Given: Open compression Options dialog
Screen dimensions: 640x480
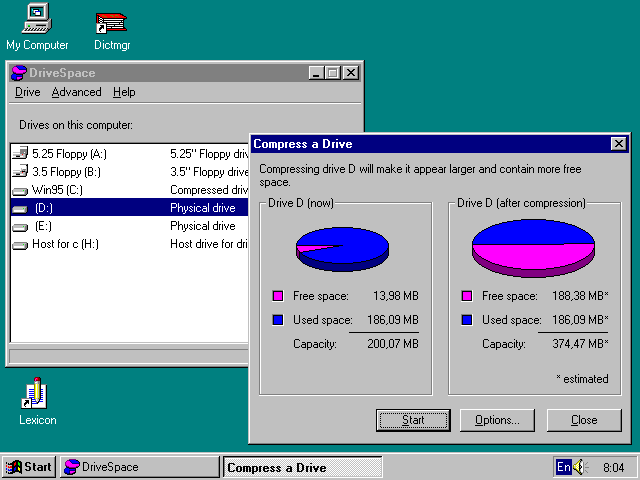Looking at the screenshot, I should tap(497, 420).
